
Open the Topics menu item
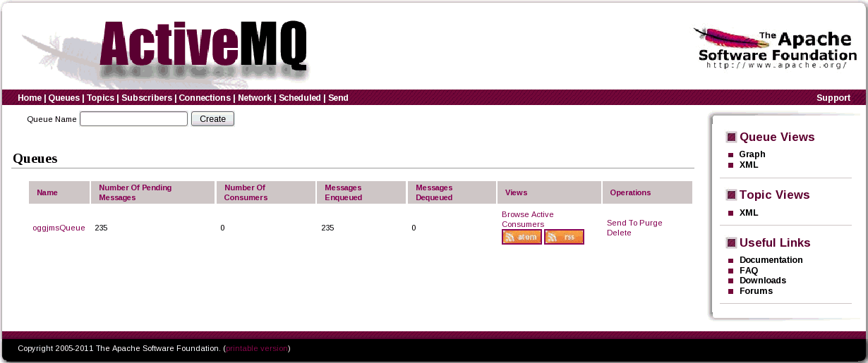tap(100, 98)
